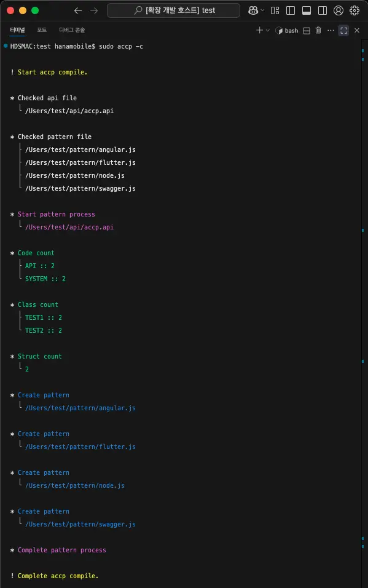Select the bash terminal in the list
This screenshot has height=588, width=368.
(x=289, y=30)
